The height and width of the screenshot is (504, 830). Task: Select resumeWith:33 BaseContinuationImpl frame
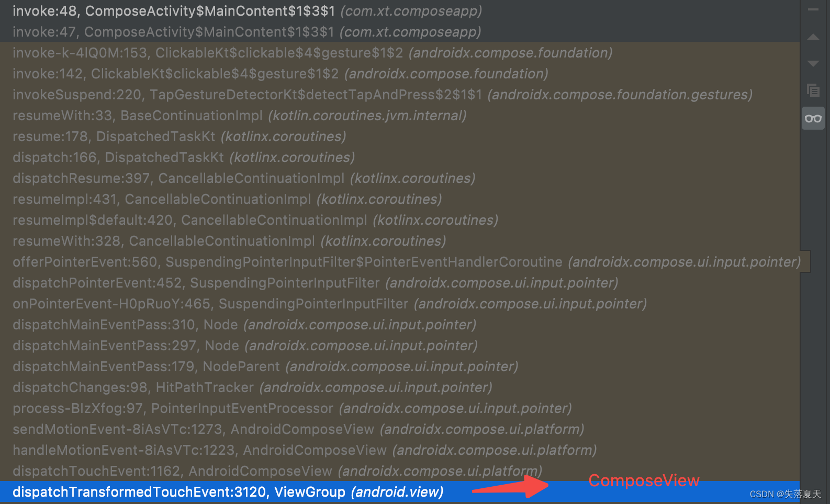[x=400, y=115]
